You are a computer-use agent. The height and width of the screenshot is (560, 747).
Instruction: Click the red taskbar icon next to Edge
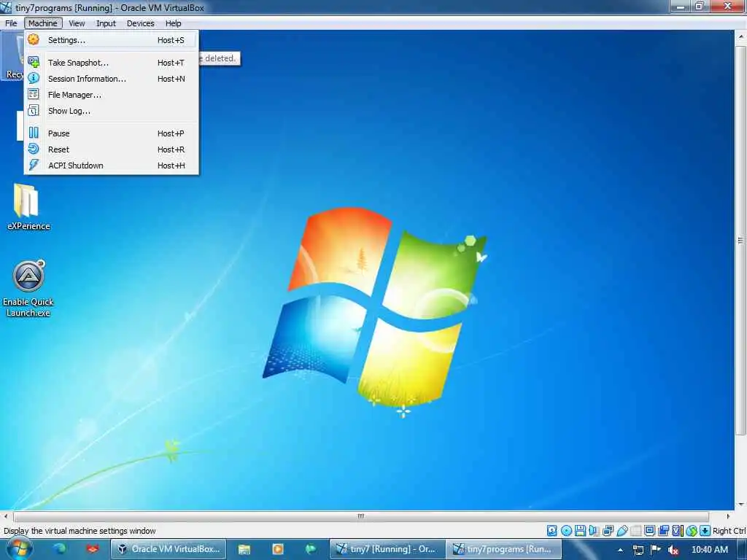tap(93, 549)
